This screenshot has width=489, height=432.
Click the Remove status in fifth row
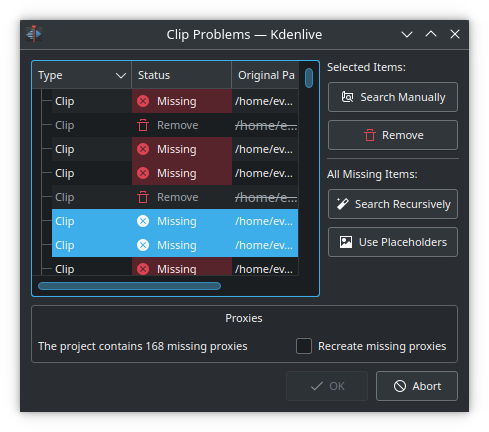[x=178, y=197]
